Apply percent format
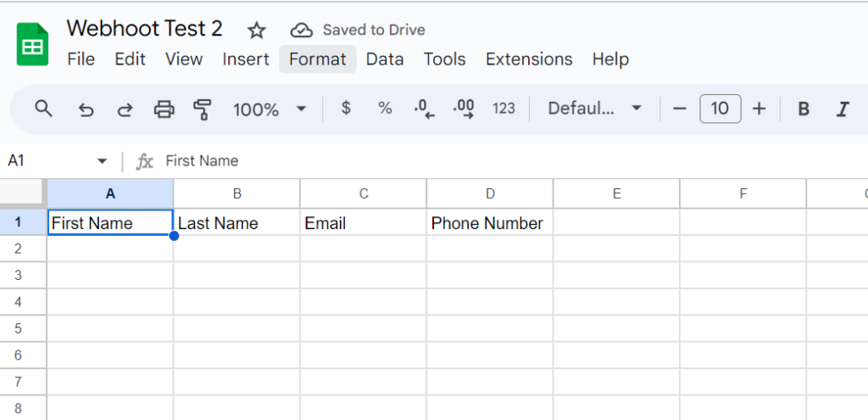868x420 pixels. pos(385,109)
